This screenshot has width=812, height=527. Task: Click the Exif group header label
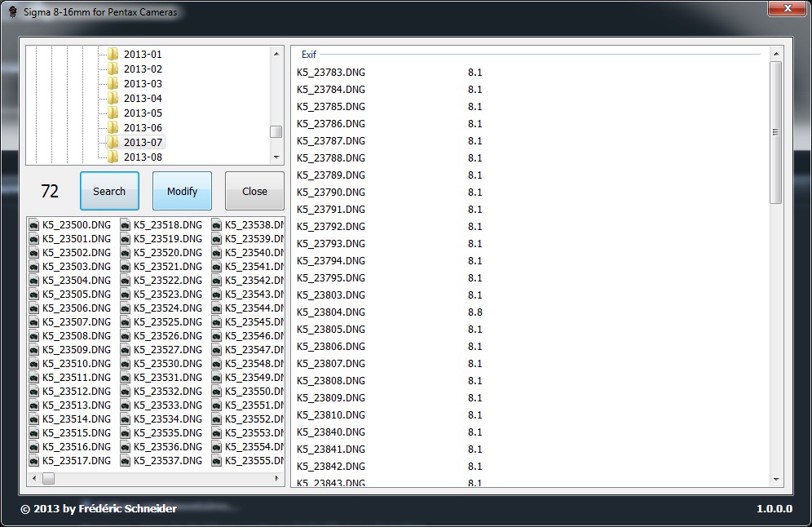coord(309,55)
